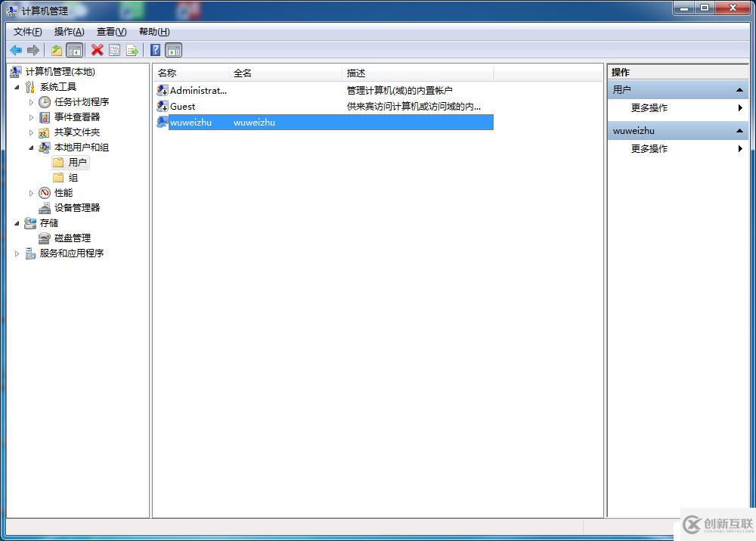Expand the 性能 tree node
Screen dimensions: 756x541
pos(31,193)
